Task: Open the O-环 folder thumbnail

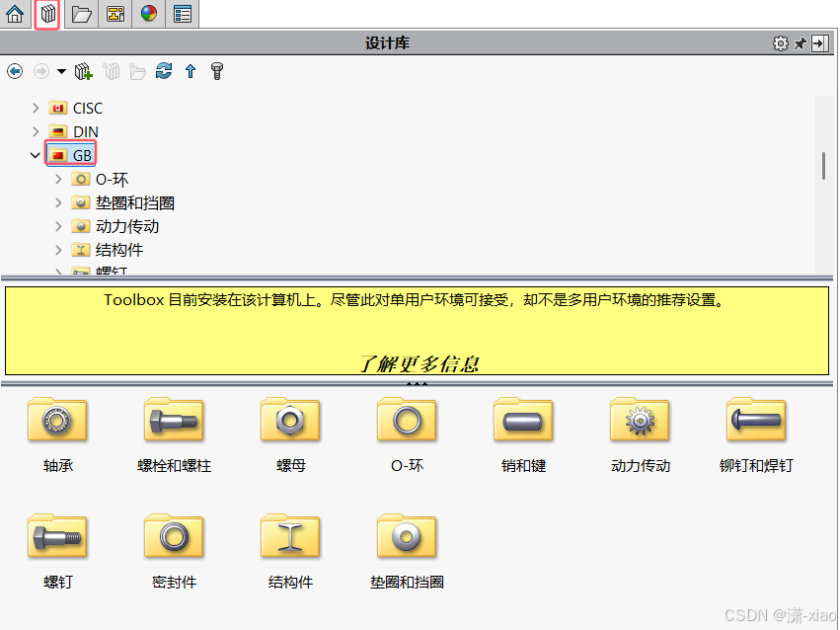Action: [407, 435]
